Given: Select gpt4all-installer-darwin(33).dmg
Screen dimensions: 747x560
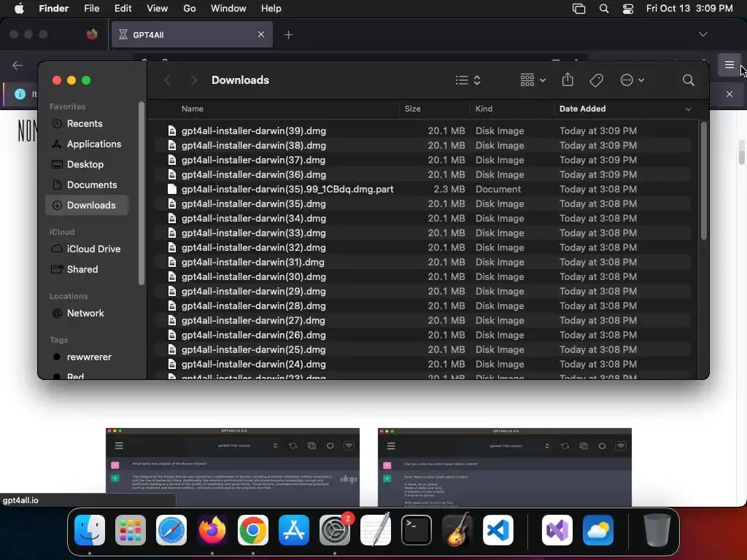Looking at the screenshot, I should point(423,233).
